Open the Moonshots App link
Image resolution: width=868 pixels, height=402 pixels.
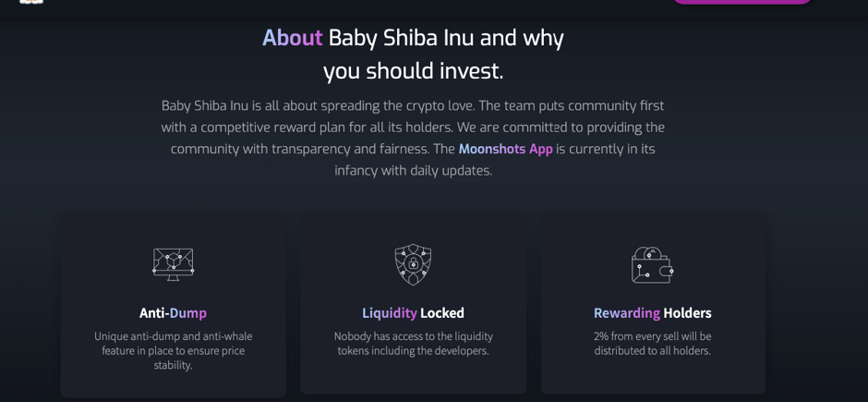pyautogui.click(x=505, y=149)
